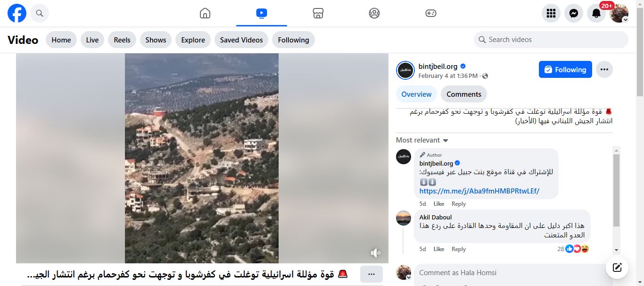The height and width of the screenshot is (286, 644).
Task: Click the search magnifier icon next to logo
Action: pyautogui.click(x=40, y=13)
